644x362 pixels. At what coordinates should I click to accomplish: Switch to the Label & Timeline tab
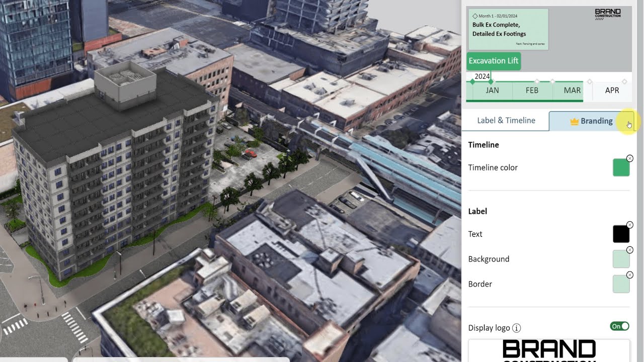pyautogui.click(x=506, y=121)
